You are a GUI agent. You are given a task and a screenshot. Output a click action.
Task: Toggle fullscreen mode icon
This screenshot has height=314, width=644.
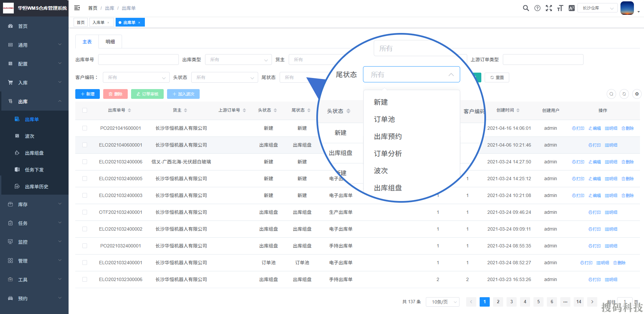(x=549, y=8)
